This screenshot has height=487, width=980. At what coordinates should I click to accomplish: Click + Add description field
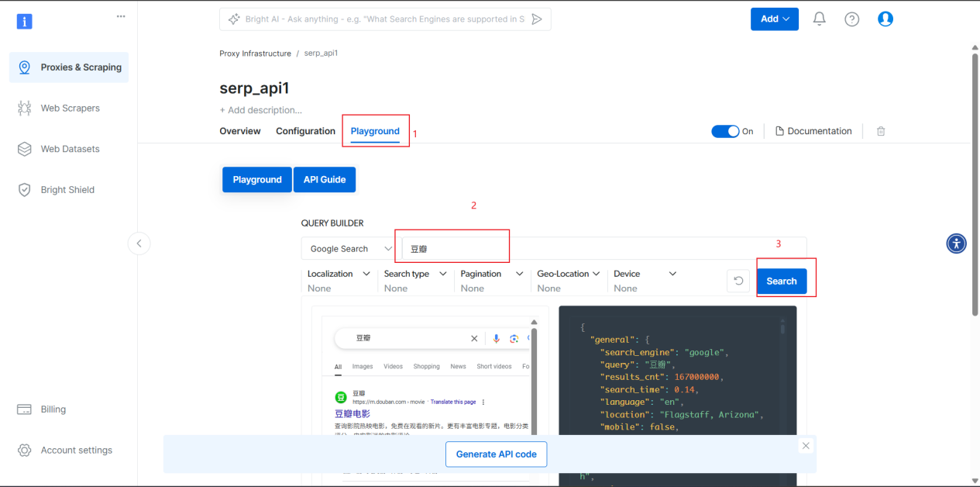click(261, 110)
